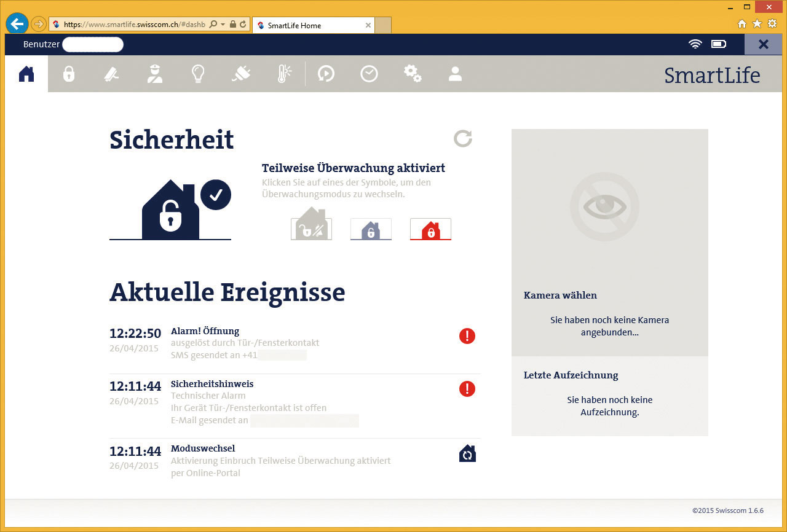
Task: Click the address bar refresh icon
Action: coord(243,25)
